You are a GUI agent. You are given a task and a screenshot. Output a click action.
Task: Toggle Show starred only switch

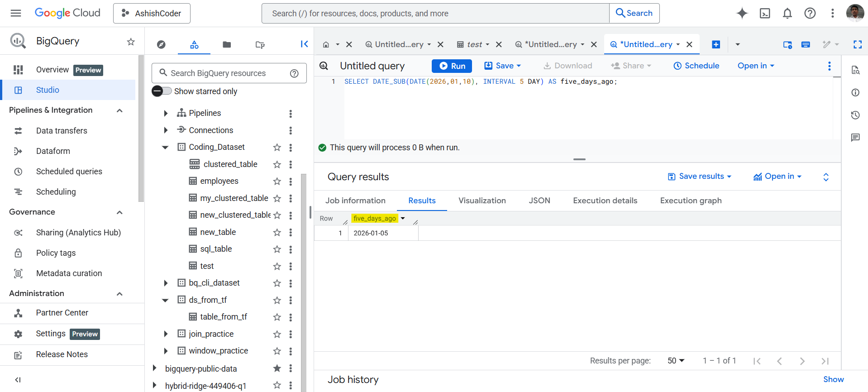(x=162, y=91)
